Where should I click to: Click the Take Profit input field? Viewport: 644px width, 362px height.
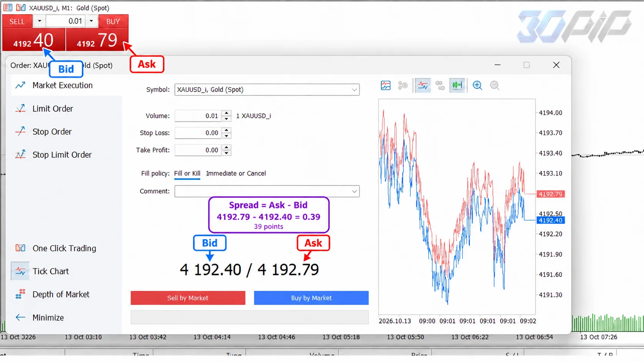click(x=198, y=150)
